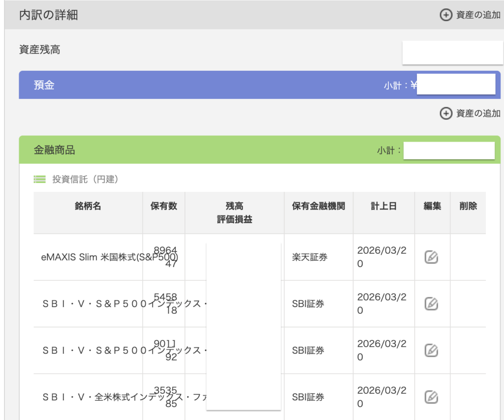Screen dimensions: 504x420
Task: Collapse the 金融商品 section header
Action: pyautogui.click(x=54, y=150)
